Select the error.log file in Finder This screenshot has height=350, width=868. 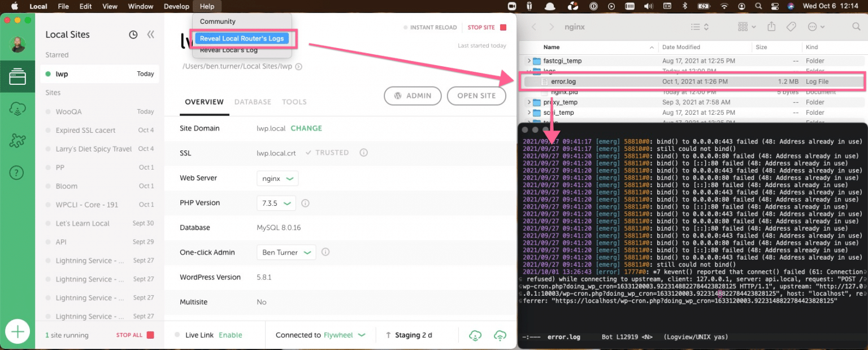(x=563, y=81)
